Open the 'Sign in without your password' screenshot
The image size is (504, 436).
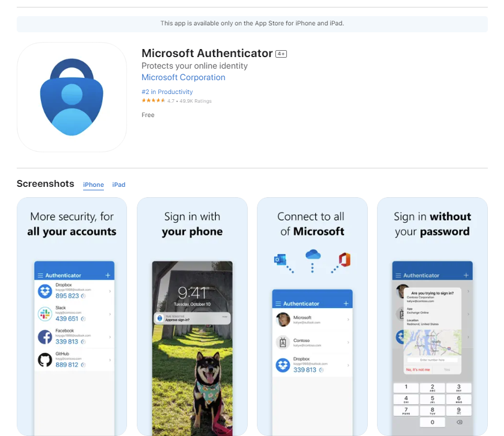(432, 316)
